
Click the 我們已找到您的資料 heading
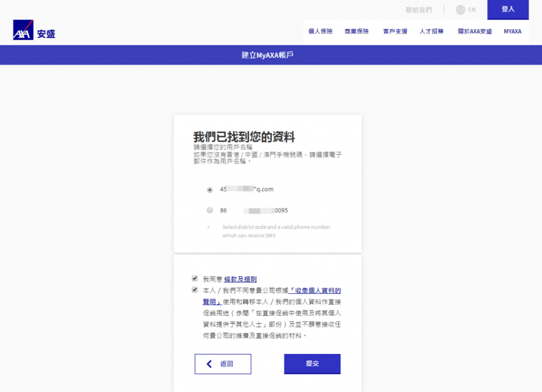pyautogui.click(x=244, y=137)
